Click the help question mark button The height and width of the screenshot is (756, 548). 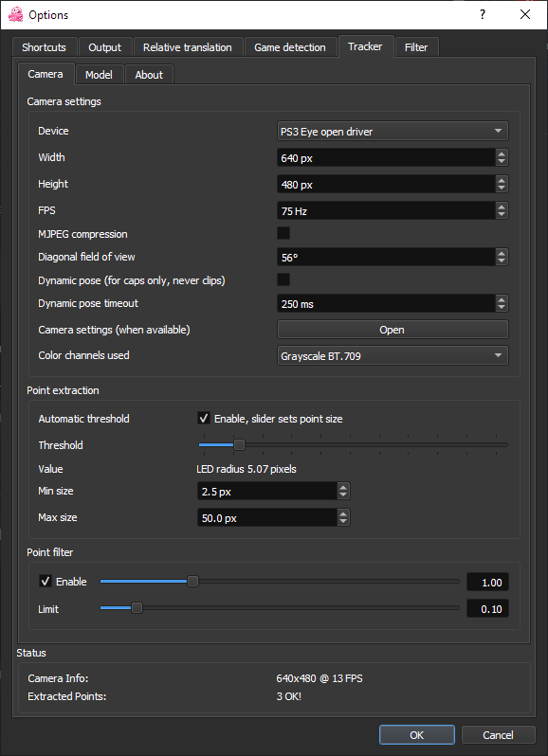tap(483, 14)
